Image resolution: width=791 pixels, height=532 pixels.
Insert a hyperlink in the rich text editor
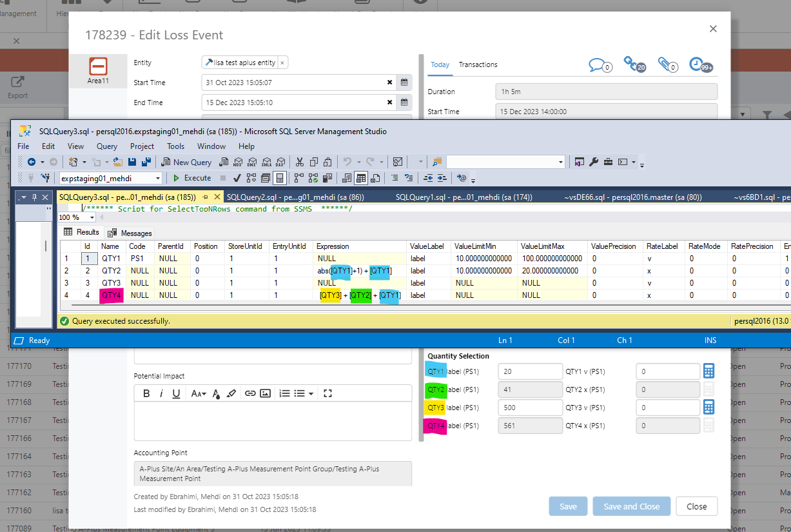click(x=250, y=393)
